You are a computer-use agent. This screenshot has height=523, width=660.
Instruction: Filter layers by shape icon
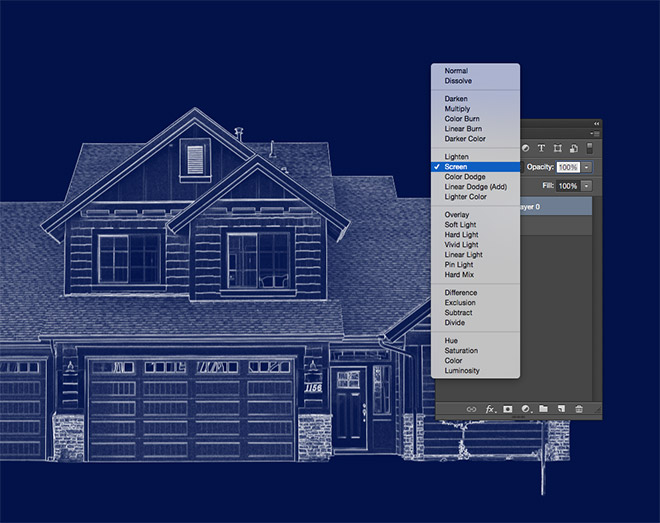pos(557,148)
